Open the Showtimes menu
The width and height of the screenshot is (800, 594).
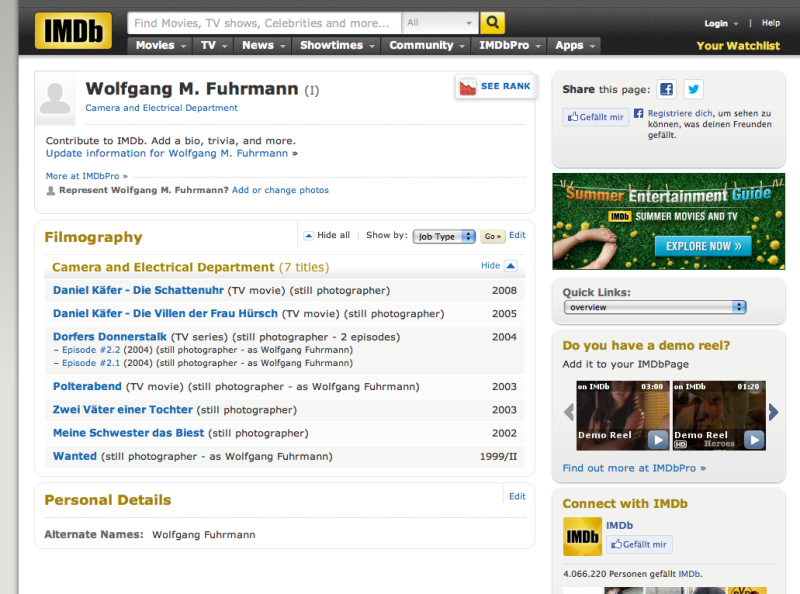click(x=337, y=45)
